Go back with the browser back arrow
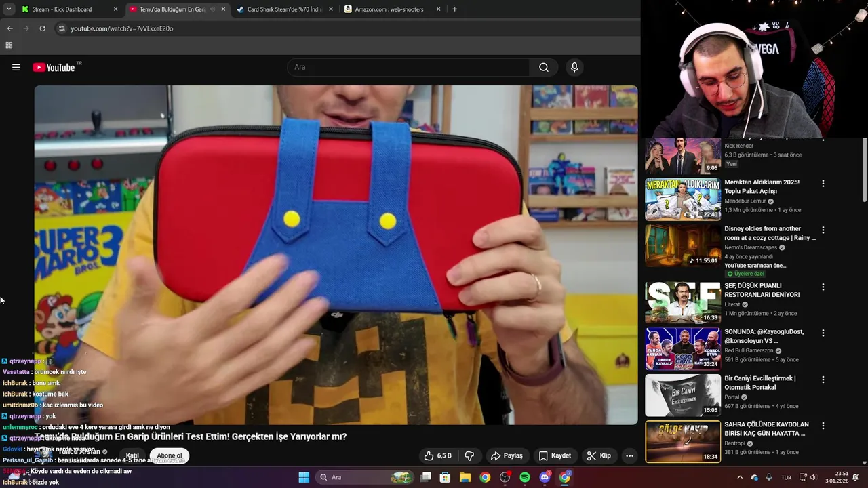 tap(9, 28)
